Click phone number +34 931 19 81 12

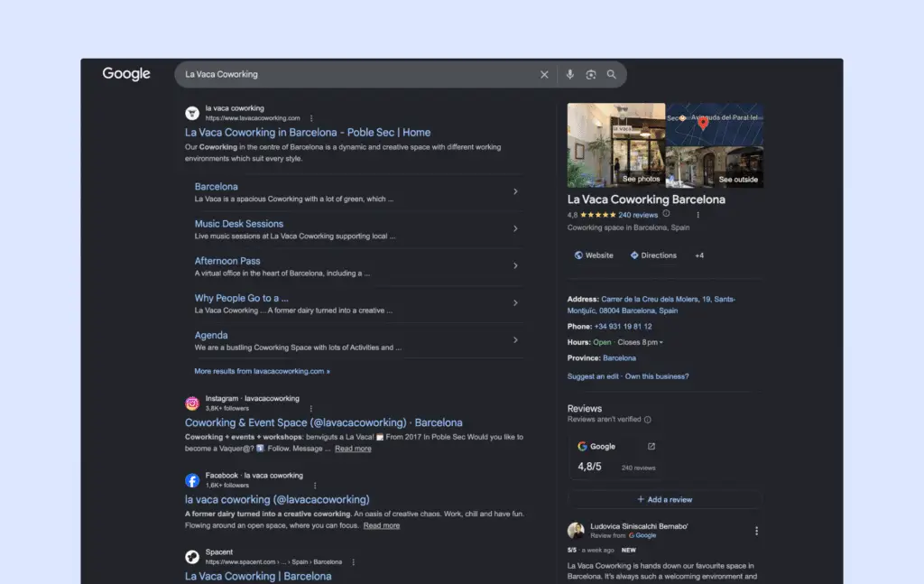pyautogui.click(x=623, y=327)
